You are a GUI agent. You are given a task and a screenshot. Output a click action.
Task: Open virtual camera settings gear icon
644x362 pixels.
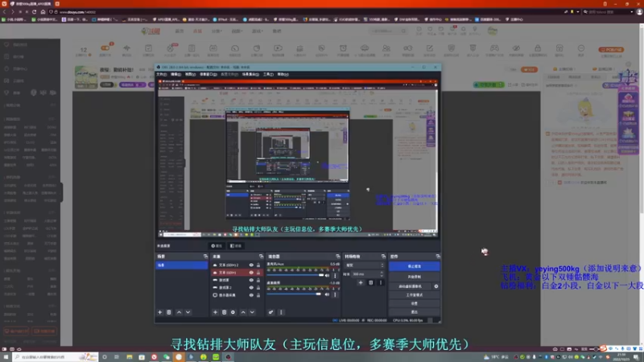[436, 286]
